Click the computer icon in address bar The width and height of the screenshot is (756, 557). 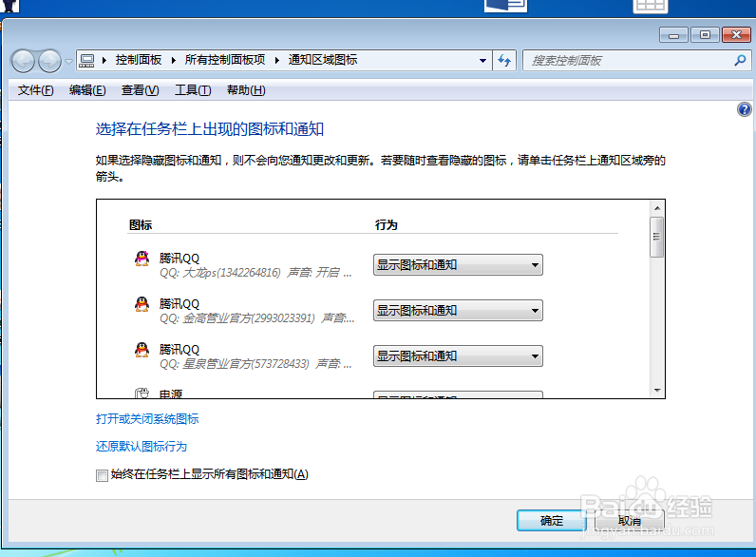pos(87,60)
